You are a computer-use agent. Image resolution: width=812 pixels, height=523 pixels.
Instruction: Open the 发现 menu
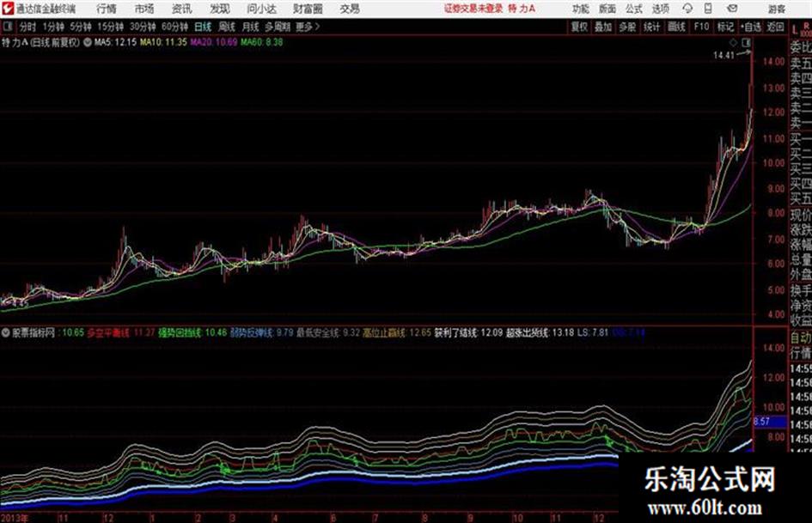(220, 9)
